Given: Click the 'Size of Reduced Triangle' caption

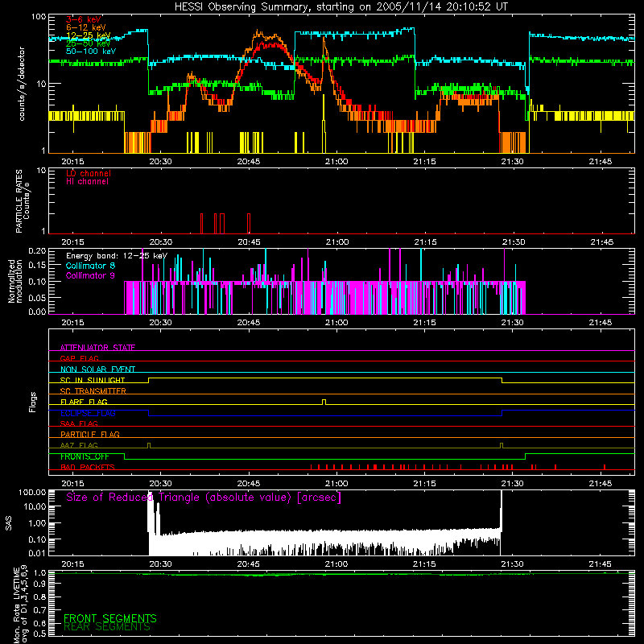Looking at the screenshot, I should click(204, 497).
